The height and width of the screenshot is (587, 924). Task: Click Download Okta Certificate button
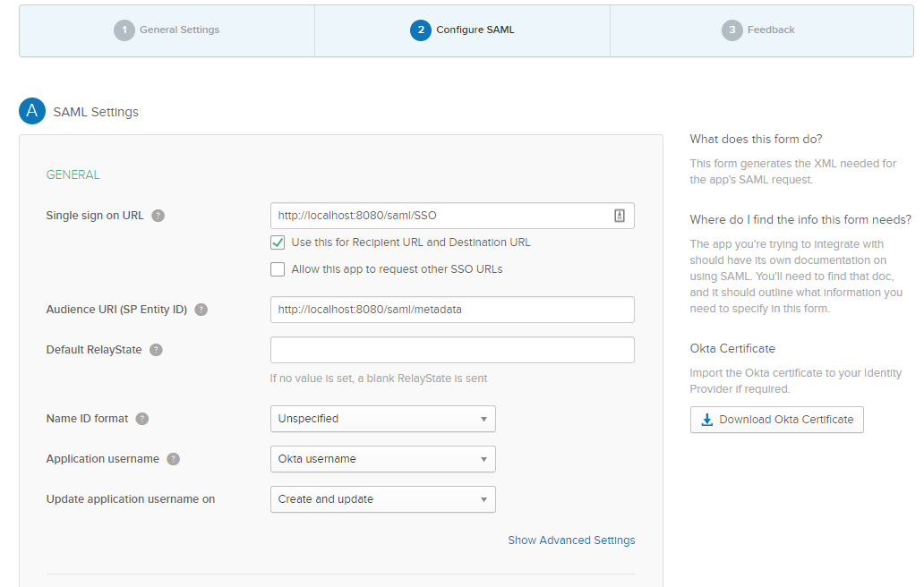(x=776, y=420)
